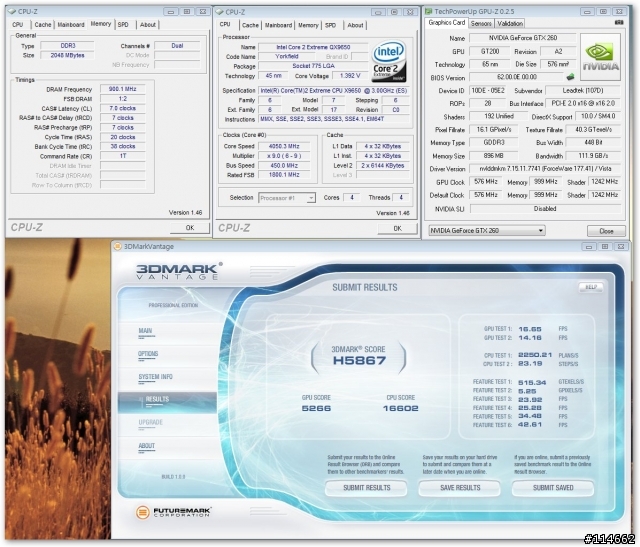This screenshot has height=547, width=640.
Task: Click the DRAM Frequency value 900.1 MHz
Action: click(x=123, y=89)
